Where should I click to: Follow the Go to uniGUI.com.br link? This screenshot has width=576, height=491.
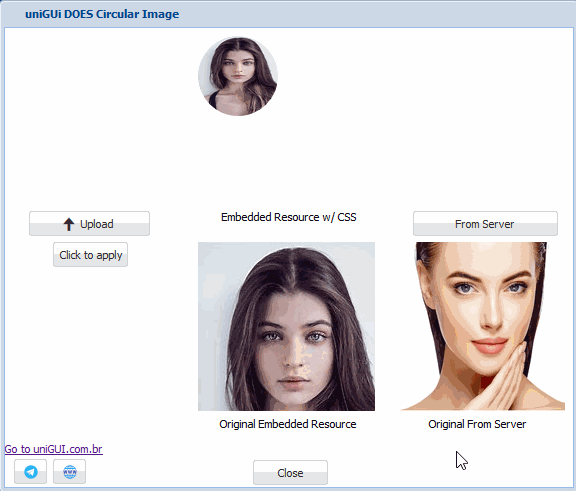click(x=54, y=449)
